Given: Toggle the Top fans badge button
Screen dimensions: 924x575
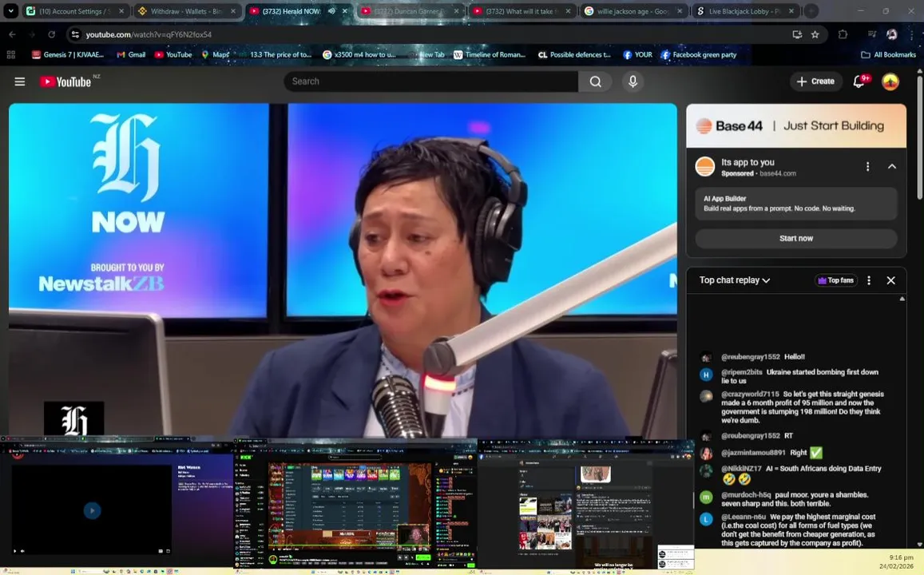Looking at the screenshot, I should click(835, 280).
